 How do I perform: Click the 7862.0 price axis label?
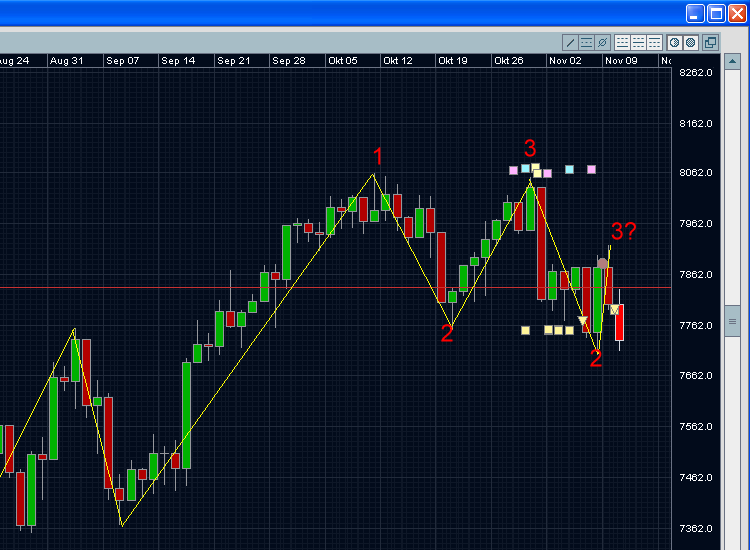pyautogui.click(x=695, y=275)
